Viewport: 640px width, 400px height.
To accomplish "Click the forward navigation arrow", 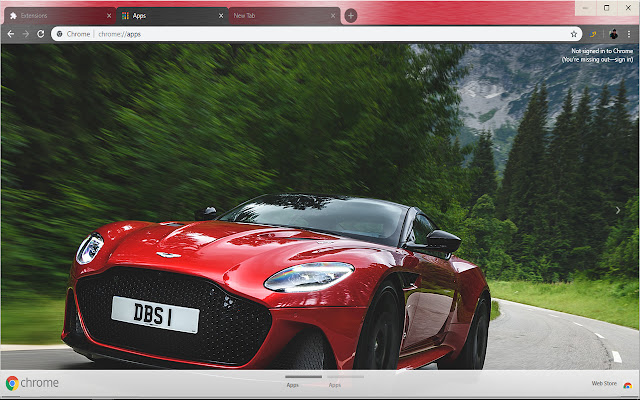I will coord(25,33).
